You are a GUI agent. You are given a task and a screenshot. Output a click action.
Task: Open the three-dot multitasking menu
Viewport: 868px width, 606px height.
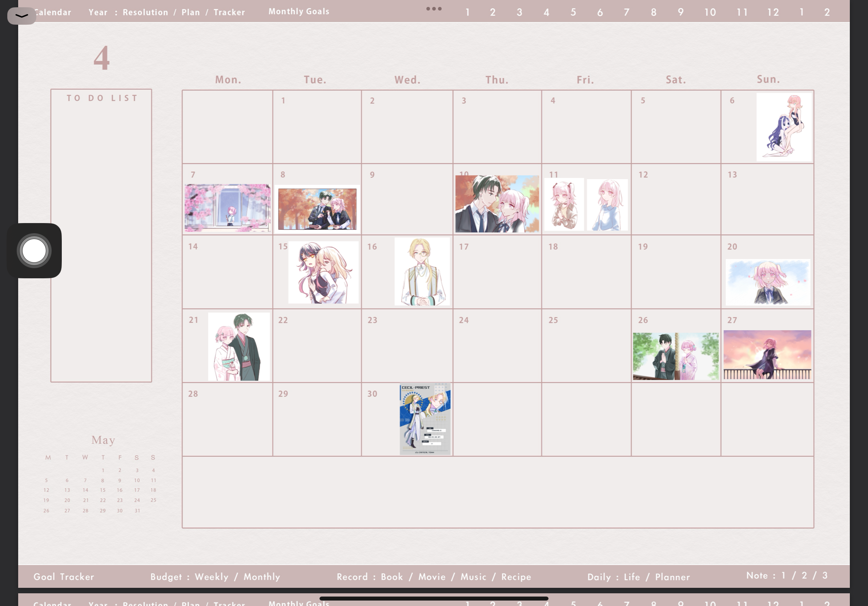coord(434,9)
